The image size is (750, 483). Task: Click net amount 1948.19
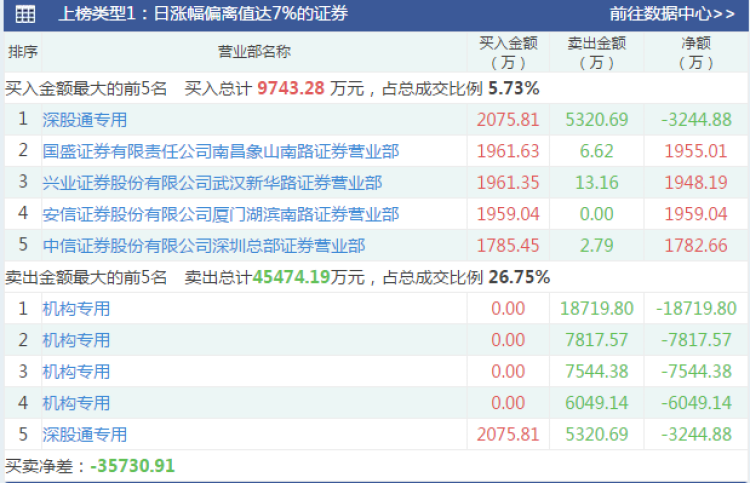pos(696,183)
